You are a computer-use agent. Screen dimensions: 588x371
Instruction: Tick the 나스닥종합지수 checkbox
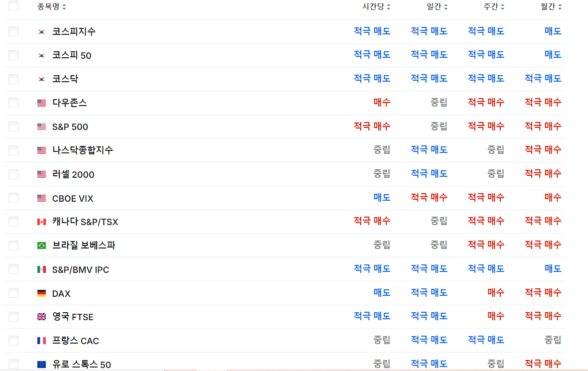click(13, 150)
